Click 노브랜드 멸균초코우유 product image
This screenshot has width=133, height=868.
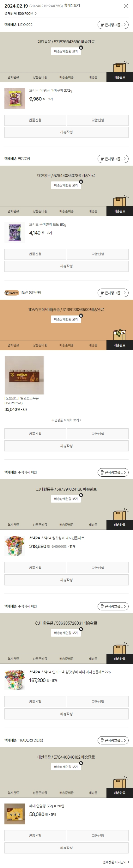[x=24, y=375]
